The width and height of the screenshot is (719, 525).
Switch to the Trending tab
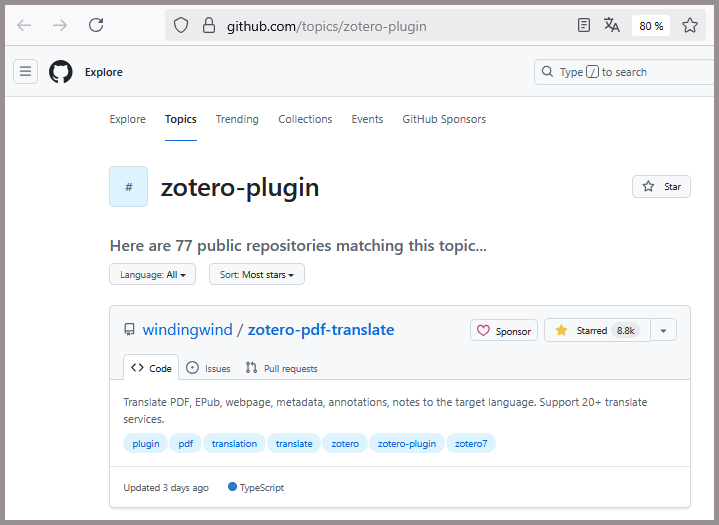237,119
